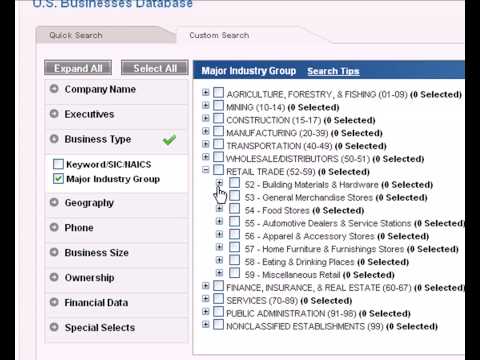Screen dimensions: 480x360
Task: Click the Select All button
Action: pos(155,68)
